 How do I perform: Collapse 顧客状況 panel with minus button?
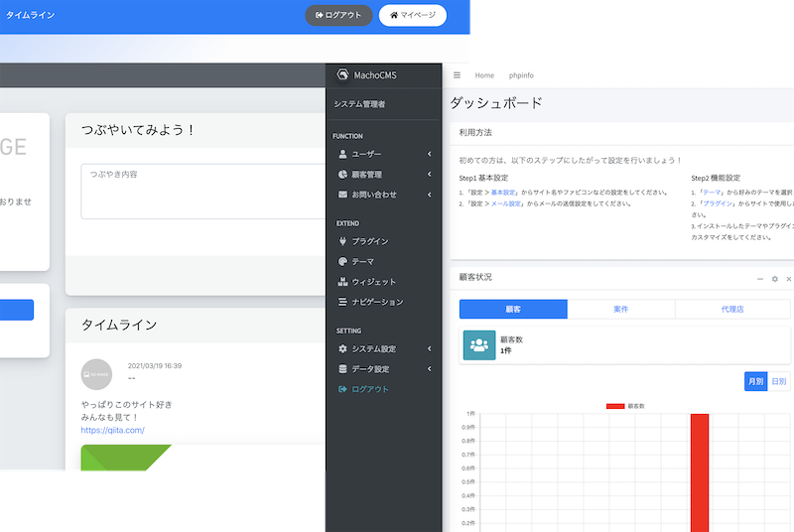tap(760, 279)
